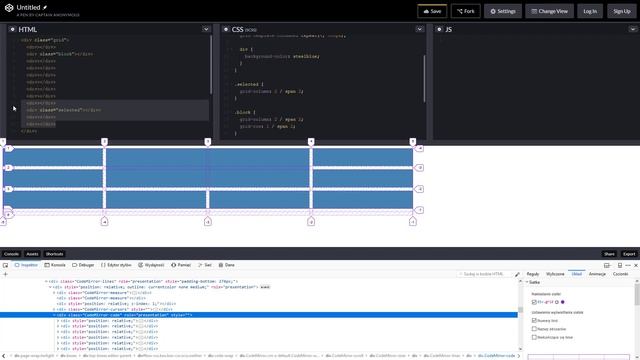Enable the Nazwy obszarów checkbox
640x360 pixels.
click(x=534, y=329)
